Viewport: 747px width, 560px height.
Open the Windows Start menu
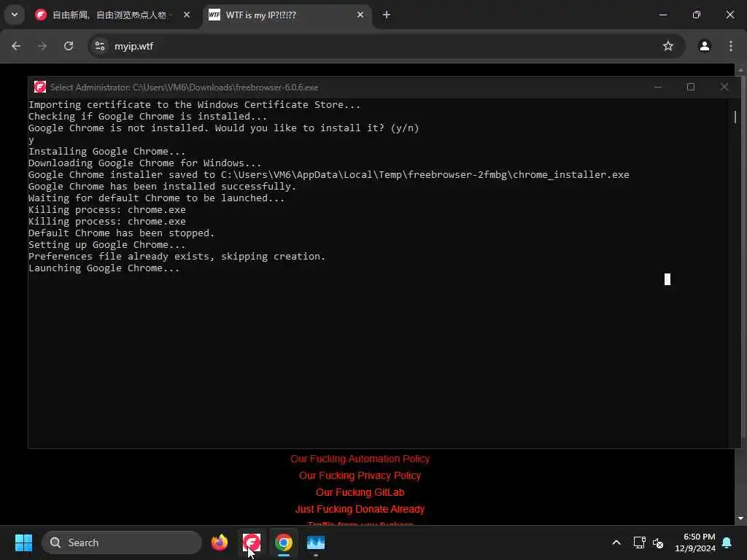23,542
